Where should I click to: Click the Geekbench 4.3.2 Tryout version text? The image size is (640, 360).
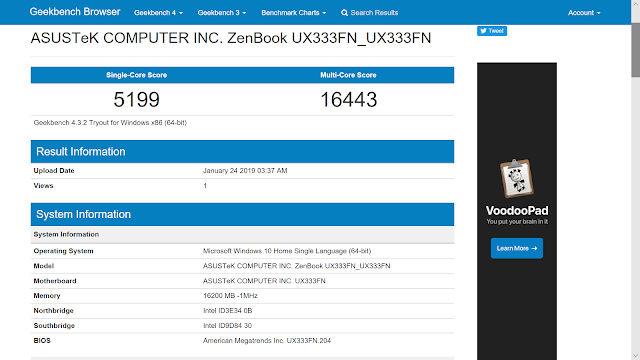[110, 122]
